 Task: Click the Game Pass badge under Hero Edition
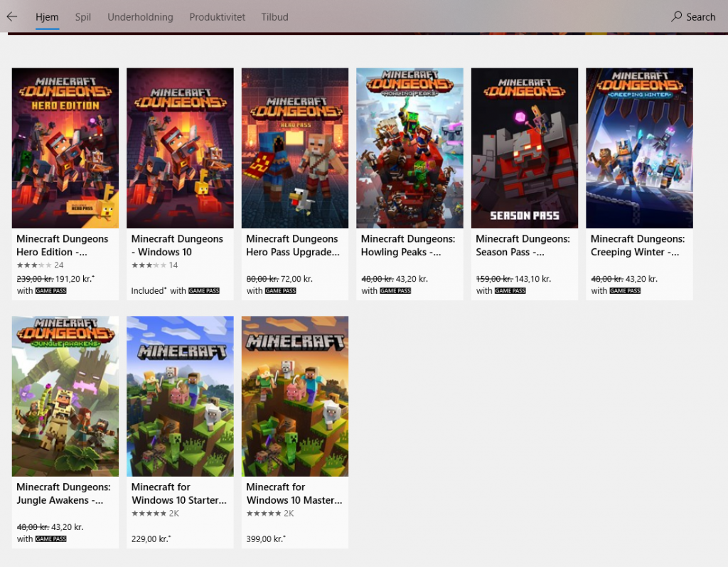51,291
